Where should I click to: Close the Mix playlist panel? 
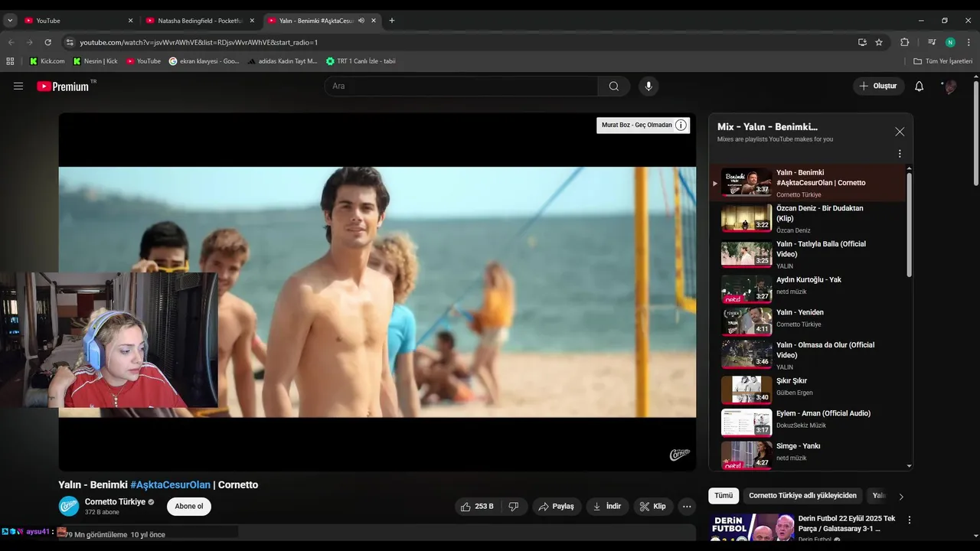coord(900,132)
